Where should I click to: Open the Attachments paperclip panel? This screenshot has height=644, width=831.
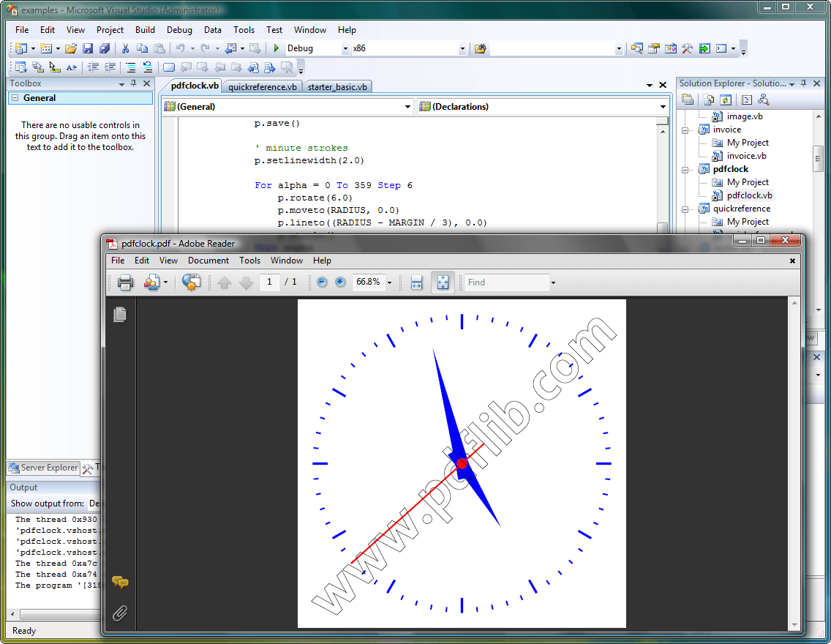(120, 614)
